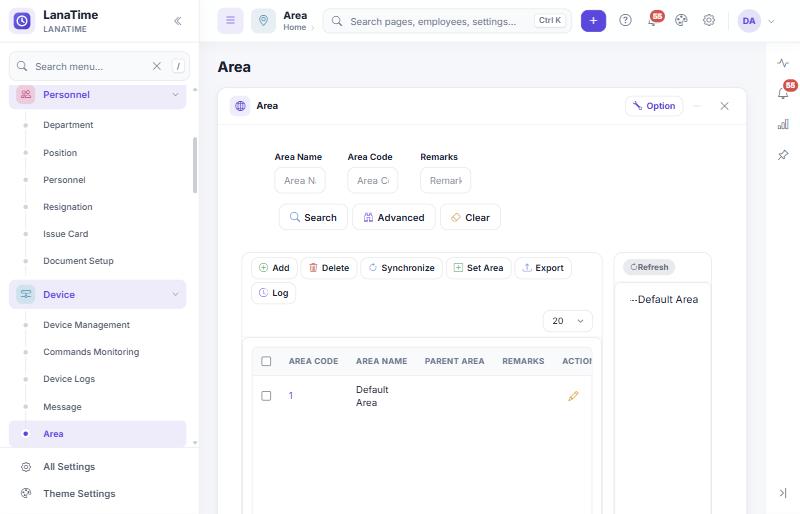Click the Device group icon
The image size is (800, 514).
pyautogui.click(x=26, y=295)
